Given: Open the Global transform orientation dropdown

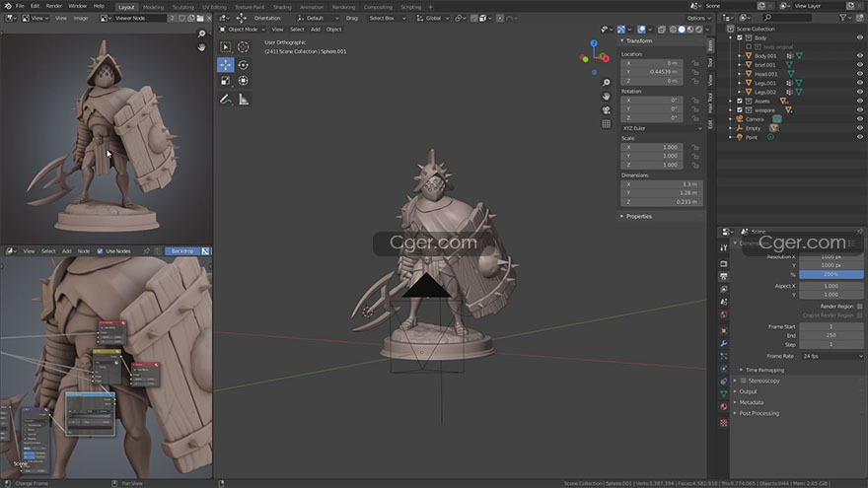Looking at the screenshot, I should click(x=433, y=19).
